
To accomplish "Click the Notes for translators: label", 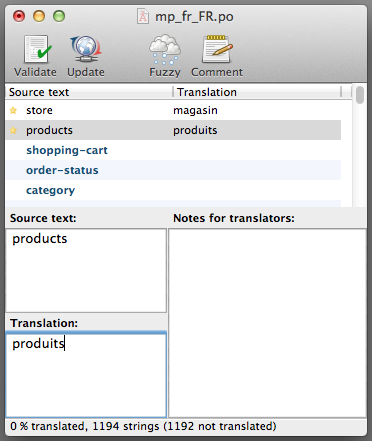I will click(234, 218).
